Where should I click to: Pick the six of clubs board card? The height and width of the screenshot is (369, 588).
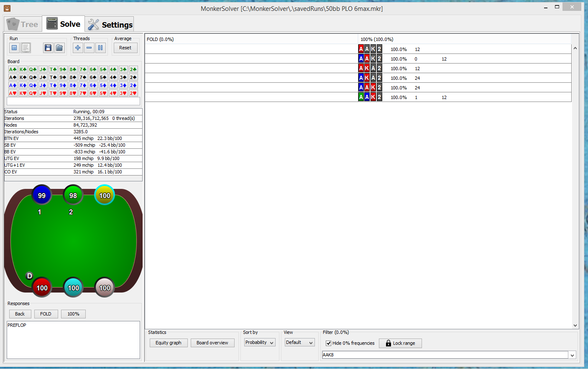coord(93,69)
